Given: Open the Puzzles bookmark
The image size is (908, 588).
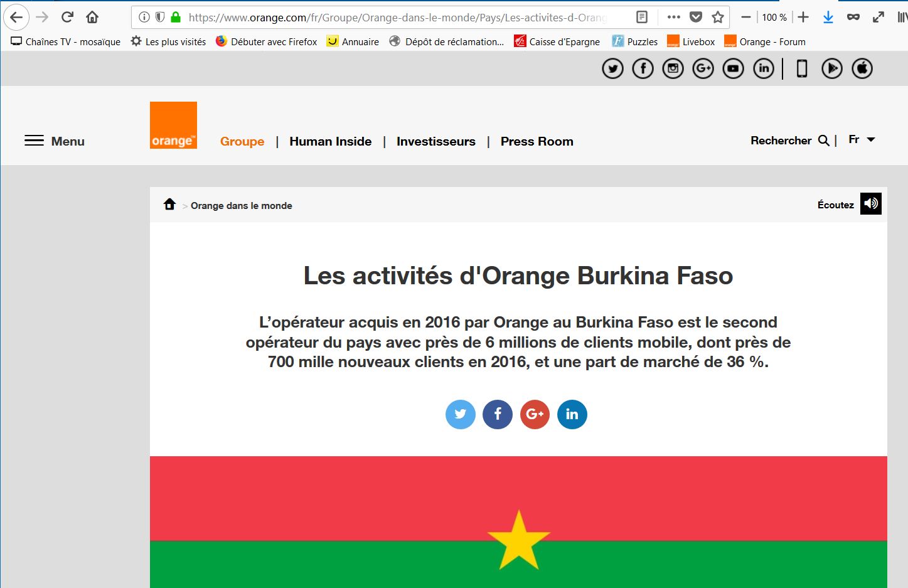Looking at the screenshot, I should point(635,42).
